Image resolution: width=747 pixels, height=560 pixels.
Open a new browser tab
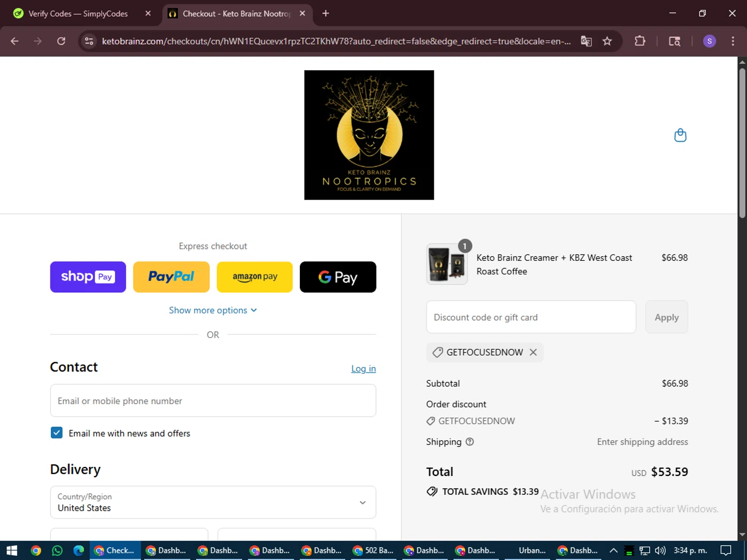click(326, 13)
